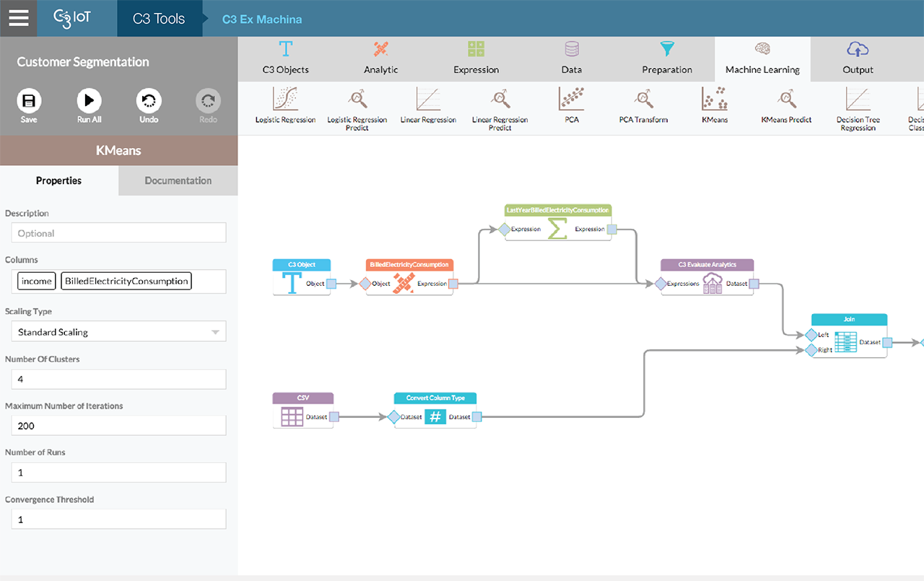
Task: Open the Data category icon
Action: (x=571, y=58)
